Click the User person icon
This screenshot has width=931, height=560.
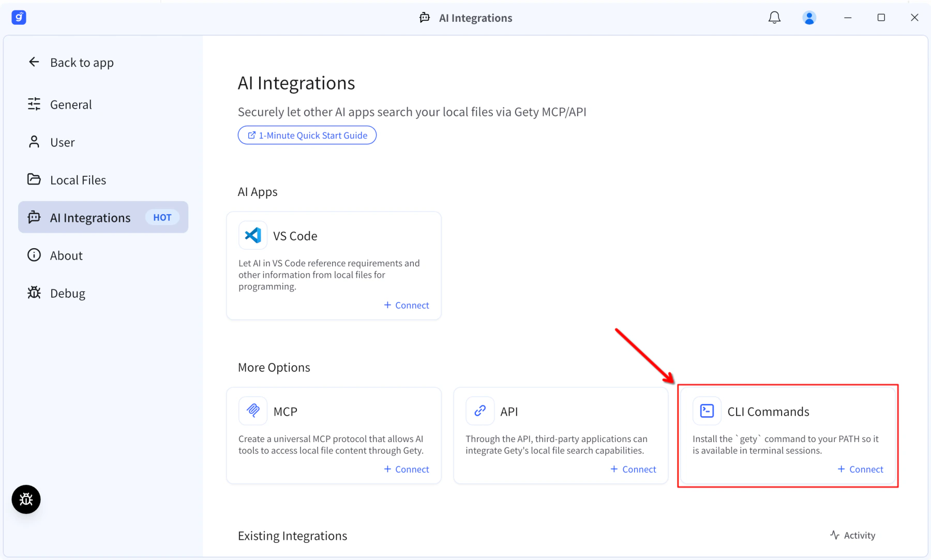[34, 142]
